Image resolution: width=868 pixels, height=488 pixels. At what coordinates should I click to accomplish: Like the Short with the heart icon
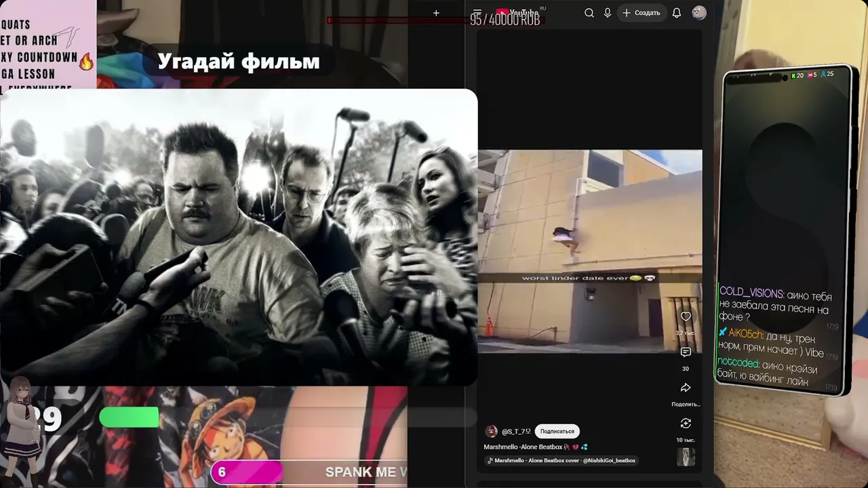(686, 317)
